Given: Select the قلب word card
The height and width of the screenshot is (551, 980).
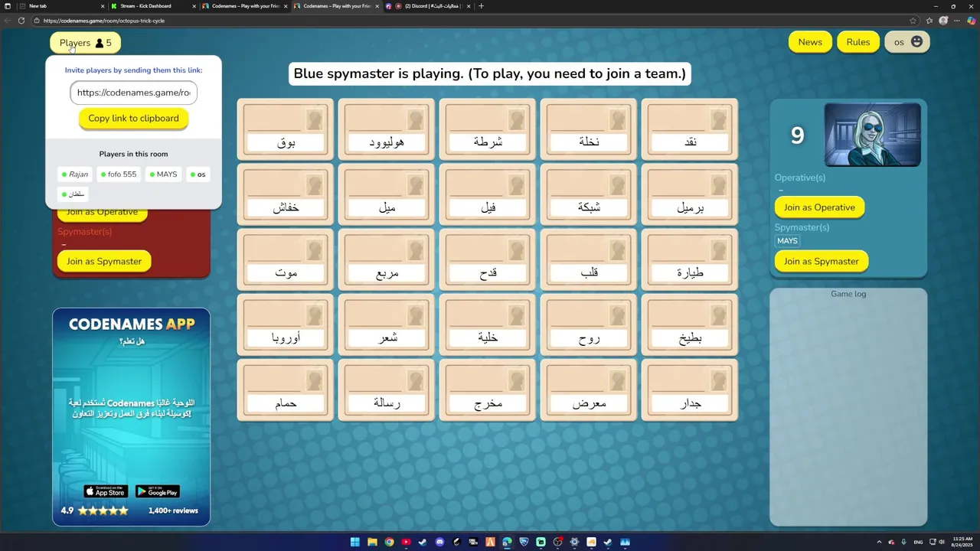Looking at the screenshot, I should click(x=589, y=259).
